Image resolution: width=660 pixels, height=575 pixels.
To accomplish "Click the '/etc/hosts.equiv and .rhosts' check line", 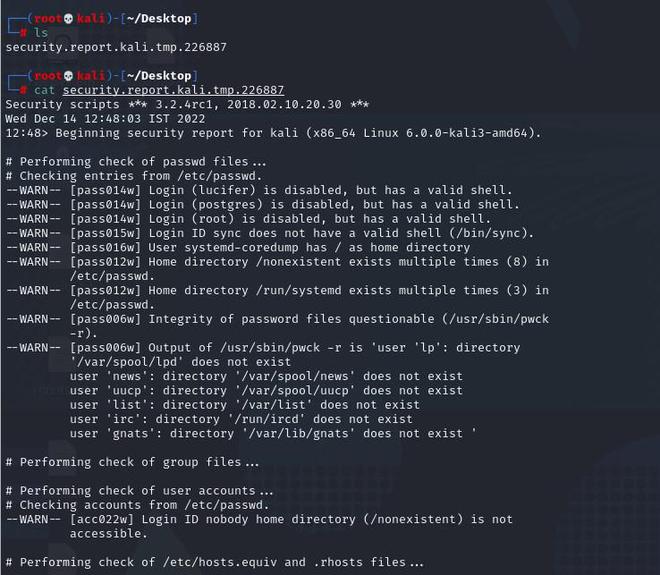I will (215, 562).
